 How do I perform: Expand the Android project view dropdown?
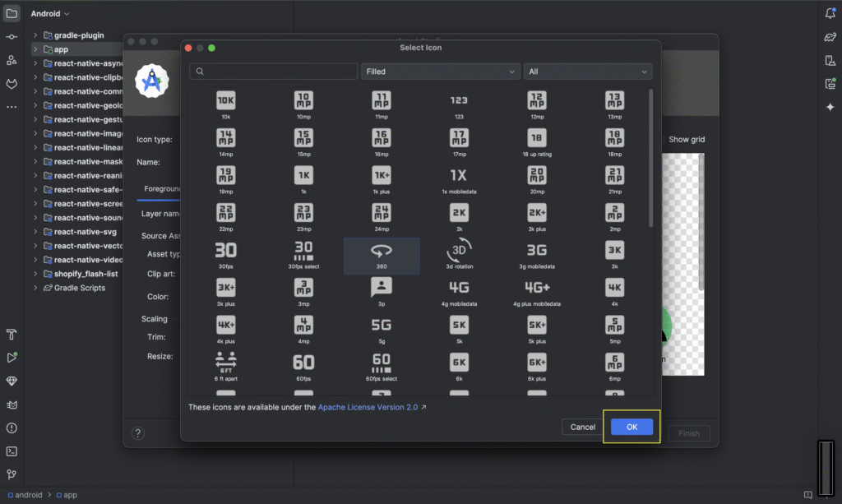coord(50,14)
